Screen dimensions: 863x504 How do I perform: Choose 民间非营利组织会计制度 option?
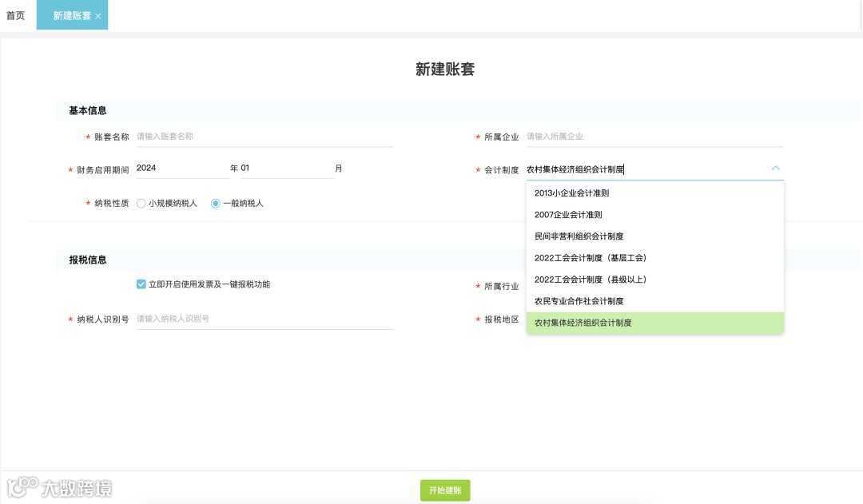[655, 236]
